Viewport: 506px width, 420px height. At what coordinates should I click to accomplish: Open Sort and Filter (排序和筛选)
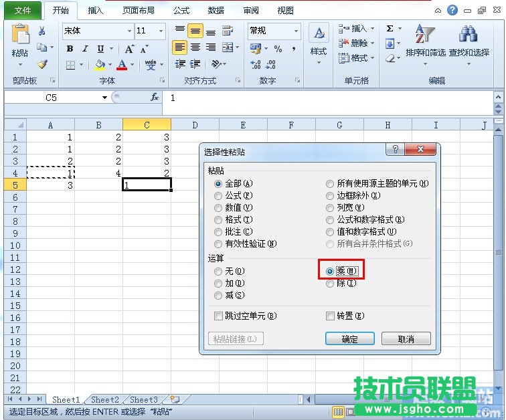(x=425, y=44)
